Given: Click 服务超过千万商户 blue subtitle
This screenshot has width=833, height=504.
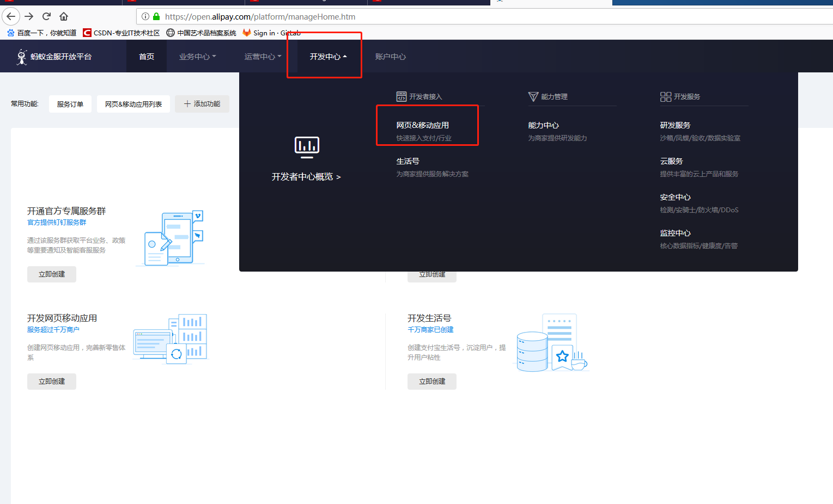Looking at the screenshot, I should (53, 330).
